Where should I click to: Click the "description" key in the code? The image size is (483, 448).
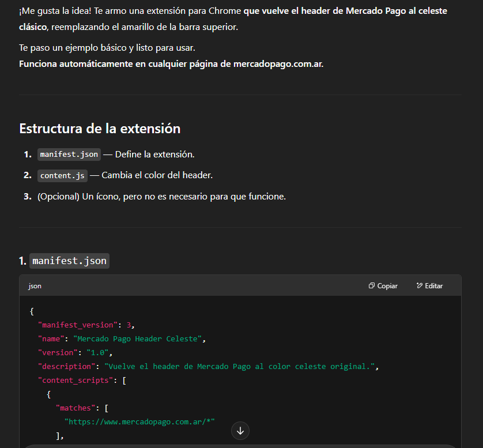(x=66, y=367)
